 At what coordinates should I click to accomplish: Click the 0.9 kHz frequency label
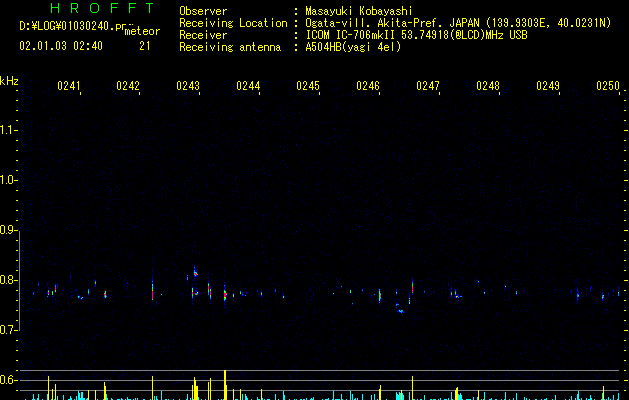8,230
